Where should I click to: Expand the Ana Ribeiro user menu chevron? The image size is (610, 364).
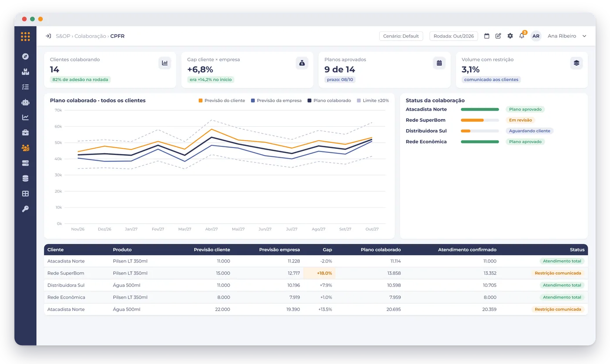(x=584, y=36)
